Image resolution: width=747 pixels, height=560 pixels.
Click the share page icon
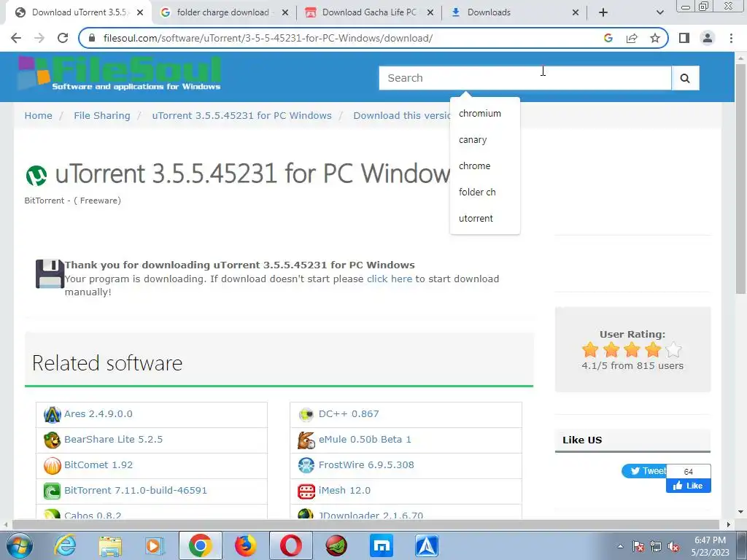coord(632,38)
